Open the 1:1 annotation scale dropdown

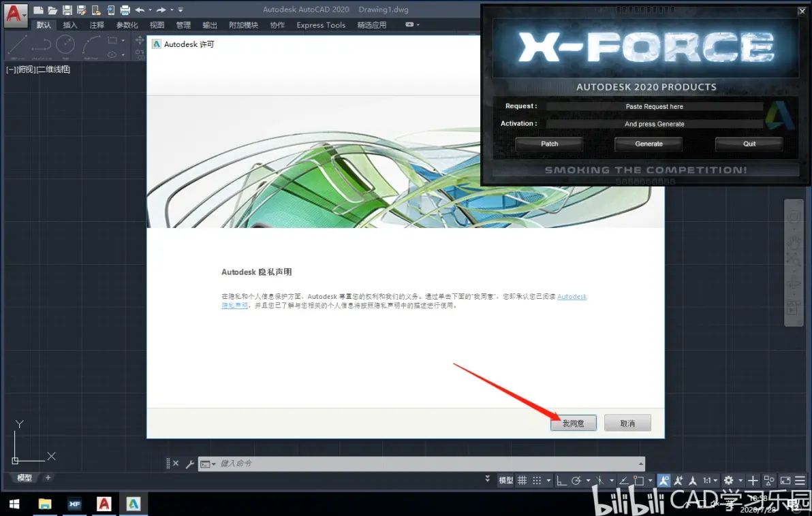(x=709, y=481)
